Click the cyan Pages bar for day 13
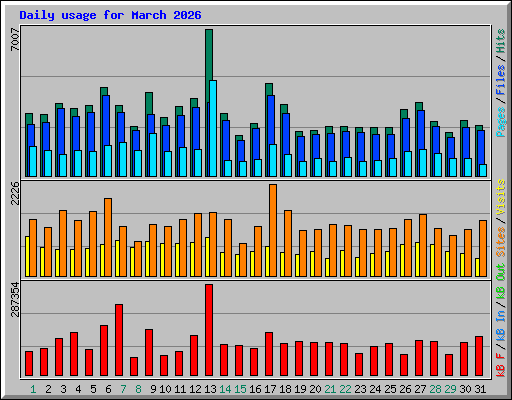Viewport: 512px width, 400px height. tap(213, 128)
